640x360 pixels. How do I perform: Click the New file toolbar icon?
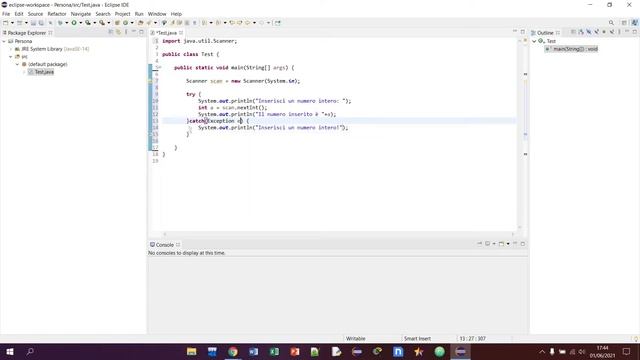tap(6, 23)
